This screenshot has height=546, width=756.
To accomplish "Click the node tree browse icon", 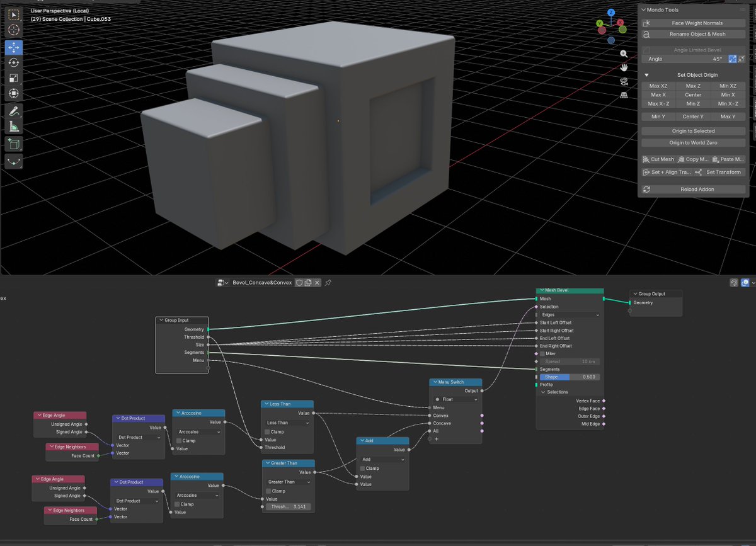I will 222,283.
